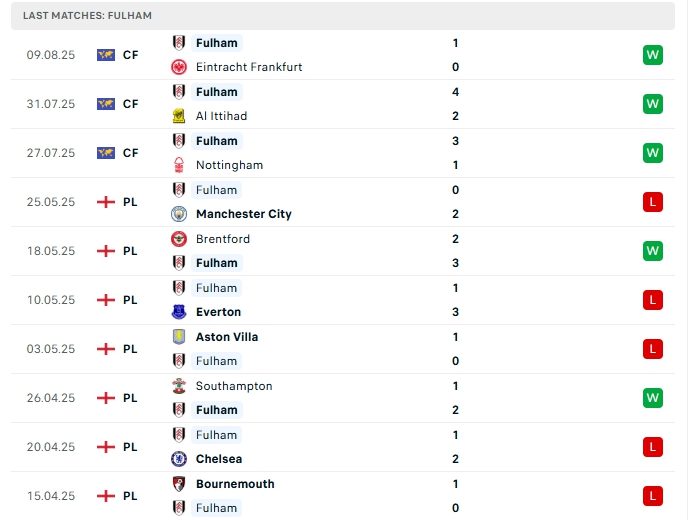Open the Manchester City team link
Screen dimensions: 688x520
[243, 214]
